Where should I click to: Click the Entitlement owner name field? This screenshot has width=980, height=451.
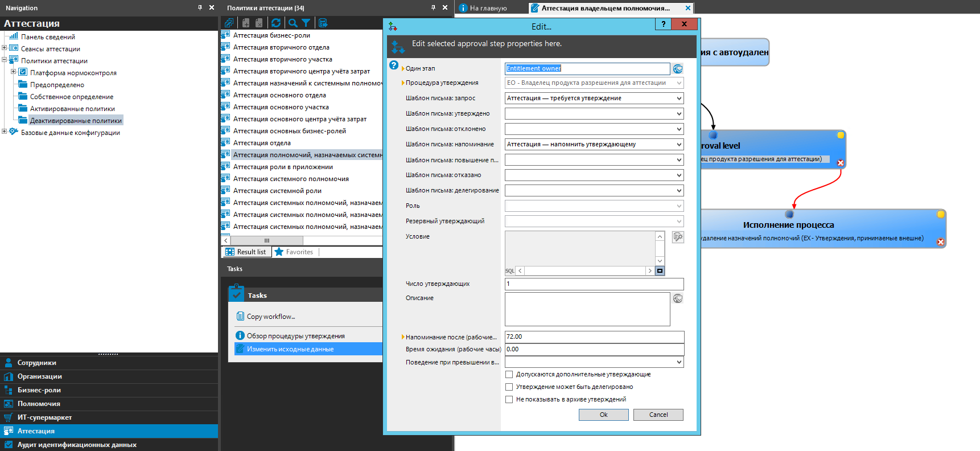(x=587, y=69)
